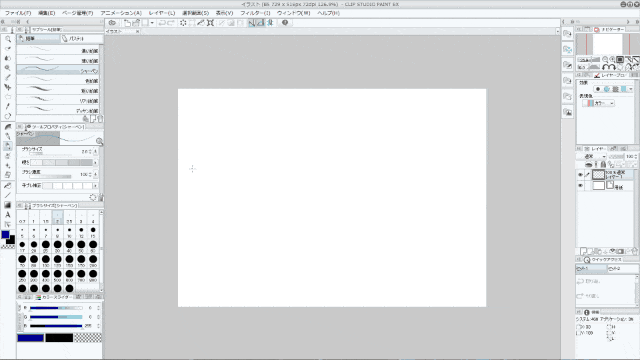
Task: Hide the paper layer via eye icon
Action: pyautogui.click(x=580, y=186)
